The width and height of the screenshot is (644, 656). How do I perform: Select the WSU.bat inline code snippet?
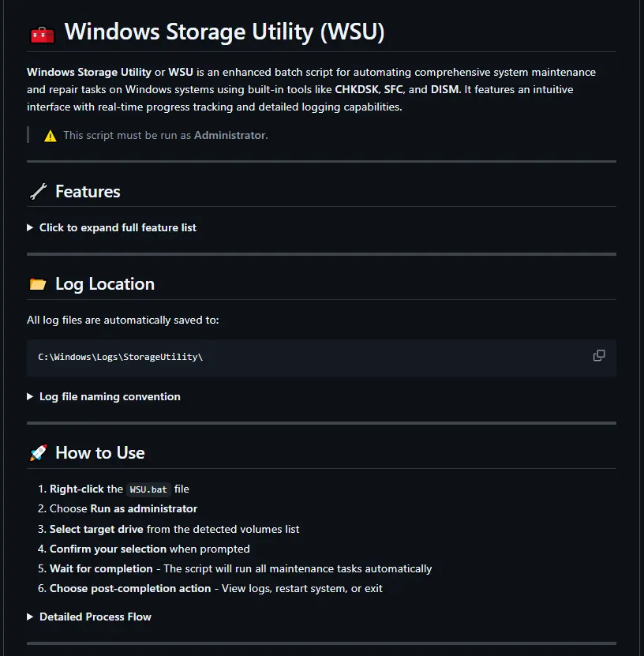pyautogui.click(x=148, y=489)
